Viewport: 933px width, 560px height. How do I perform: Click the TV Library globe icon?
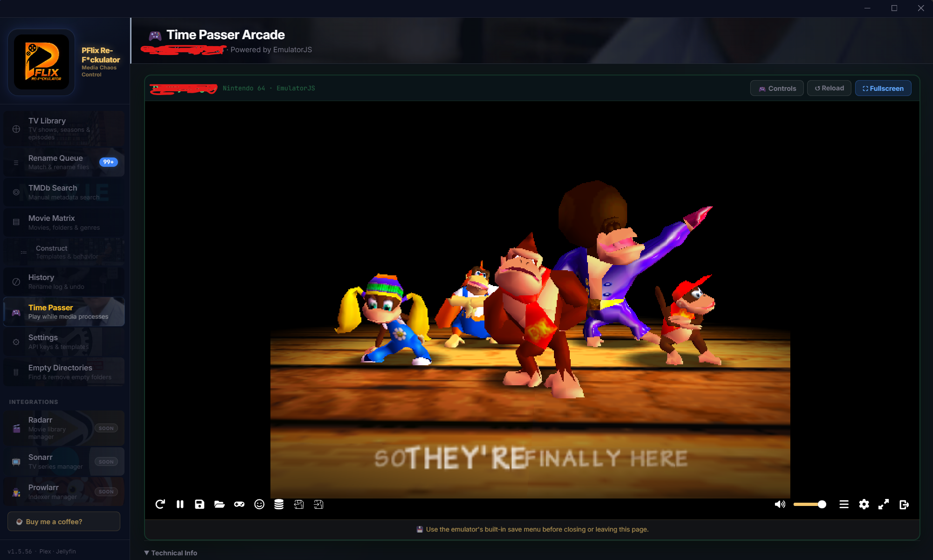point(16,129)
